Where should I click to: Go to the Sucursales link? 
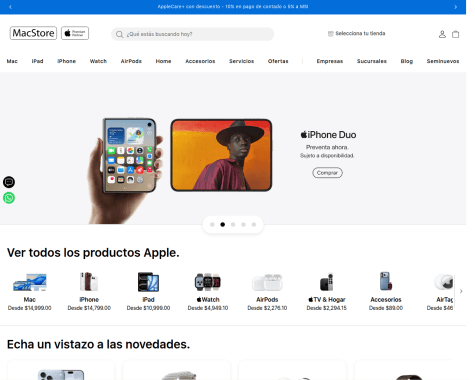(372, 61)
